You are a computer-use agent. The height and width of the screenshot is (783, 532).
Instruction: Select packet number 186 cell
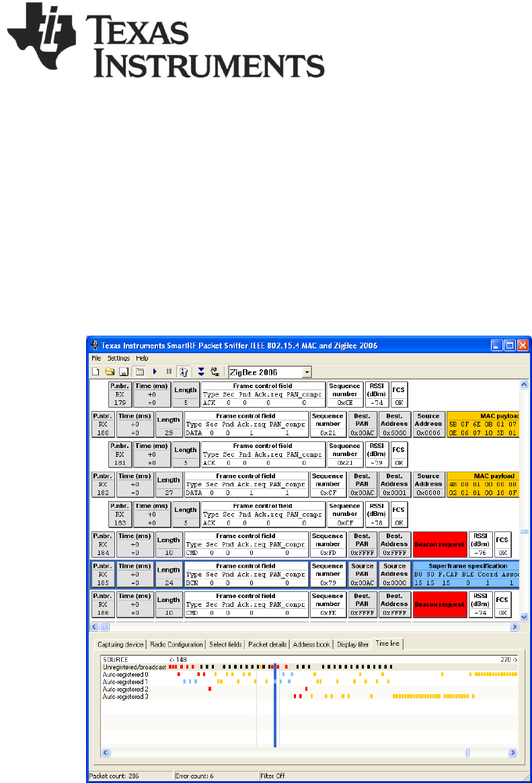coord(103,604)
